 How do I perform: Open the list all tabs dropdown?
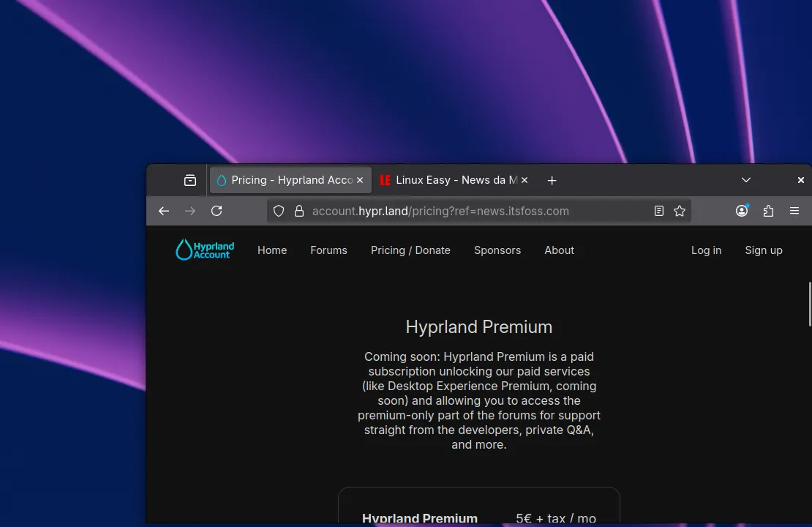point(746,180)
